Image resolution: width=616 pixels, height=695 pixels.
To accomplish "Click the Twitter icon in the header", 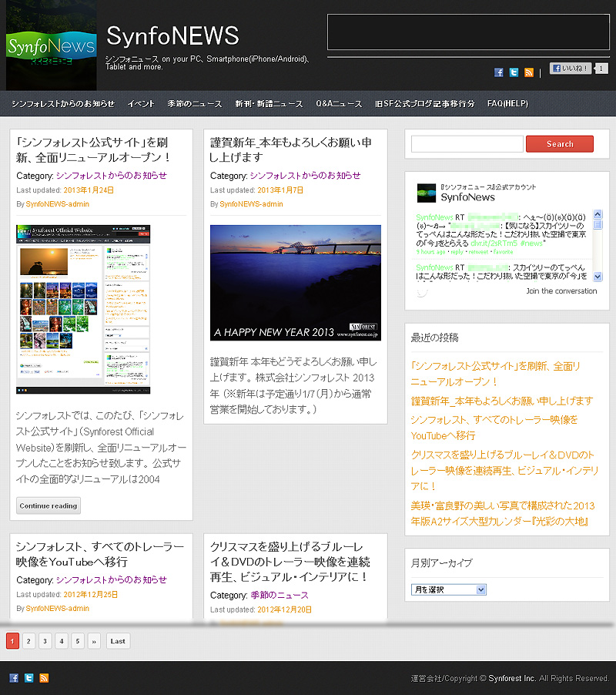I will [x=514, y=72].
